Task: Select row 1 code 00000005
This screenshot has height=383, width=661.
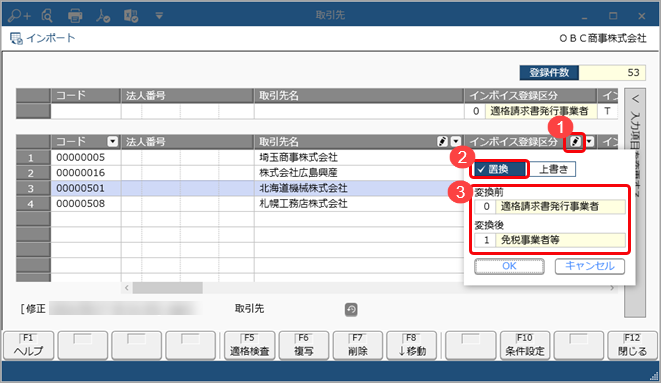Action: click(x=86, y=158)
